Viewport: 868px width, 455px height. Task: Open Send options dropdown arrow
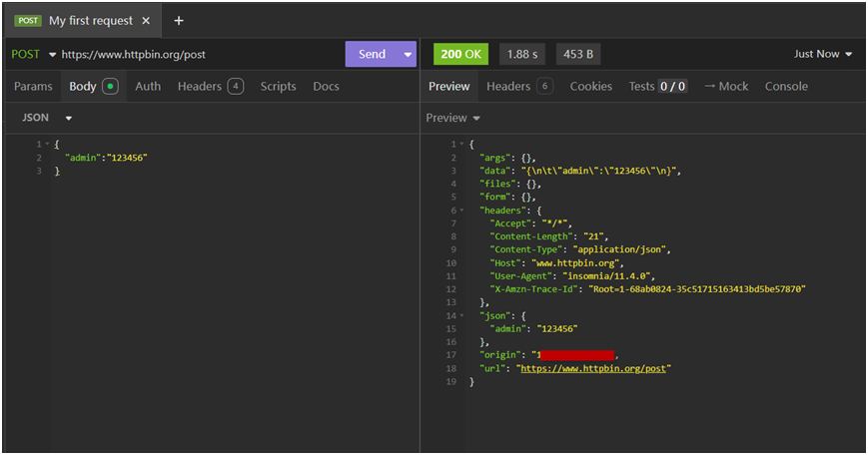(x=408, y=54)
